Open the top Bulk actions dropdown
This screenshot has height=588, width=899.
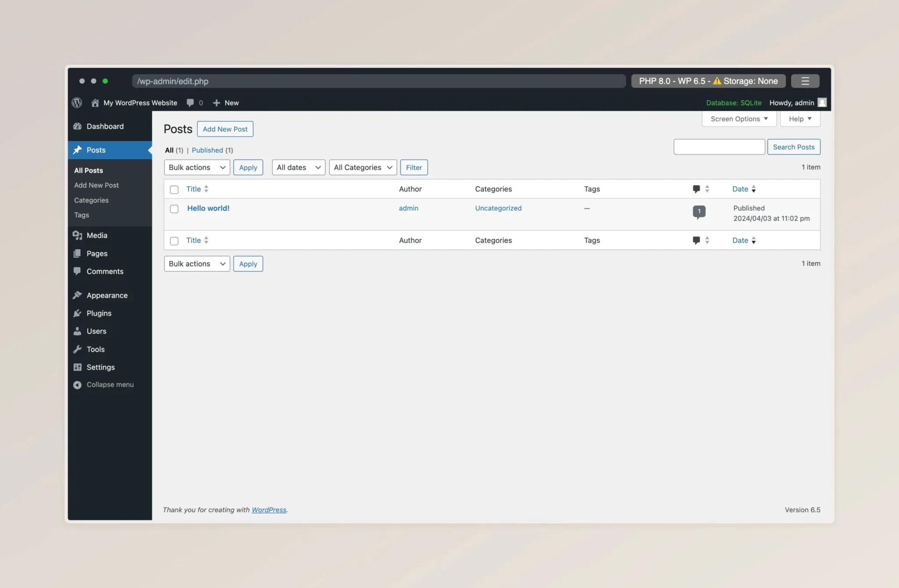pyautogui.click(x=197, y=167)
